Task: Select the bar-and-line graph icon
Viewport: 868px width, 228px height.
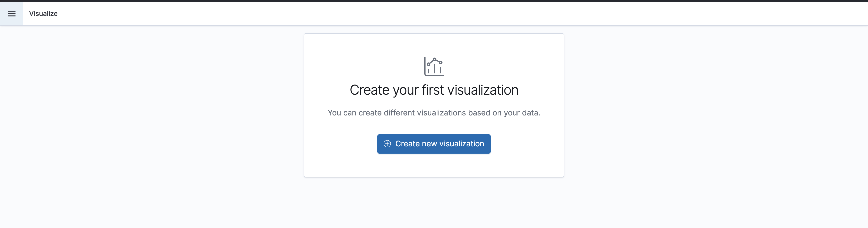Action: 434,67
